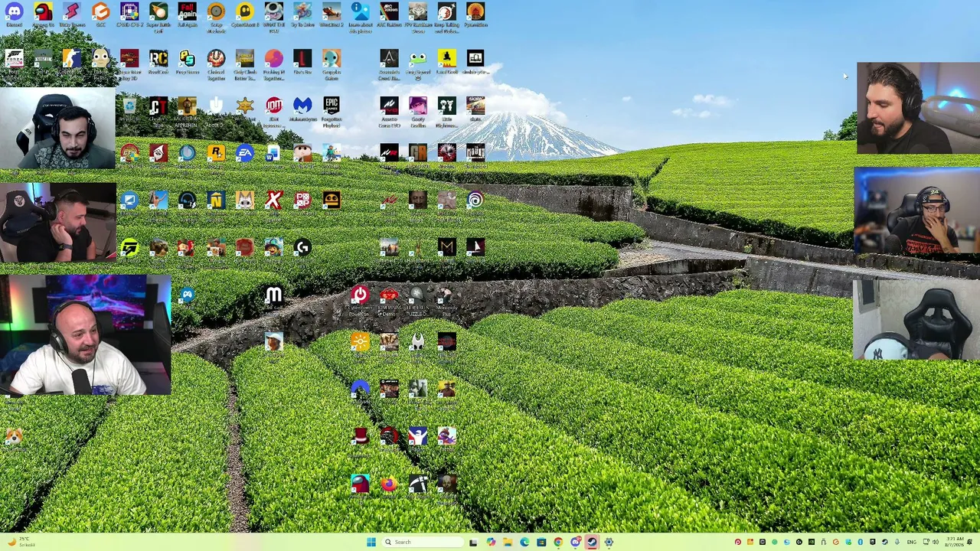Image resolution: width=980 pixels, height=551 pixels.
Task: Open File Explorer from the taskbar
Action: (x=507, y=542)
